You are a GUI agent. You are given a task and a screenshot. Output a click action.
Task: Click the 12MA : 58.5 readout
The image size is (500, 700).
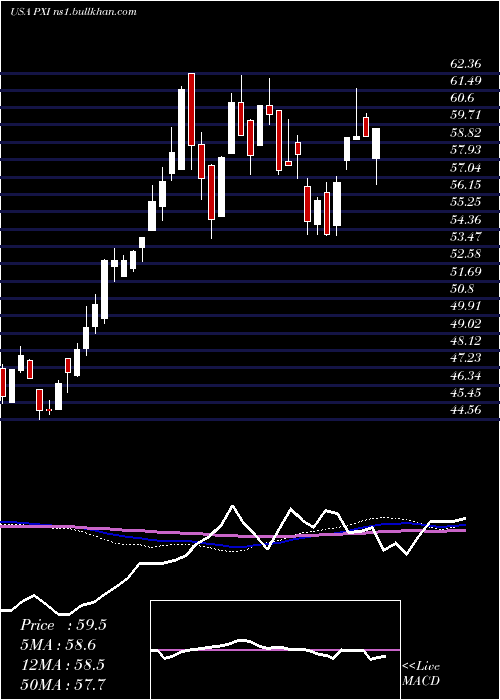click(x=62, y=665)
